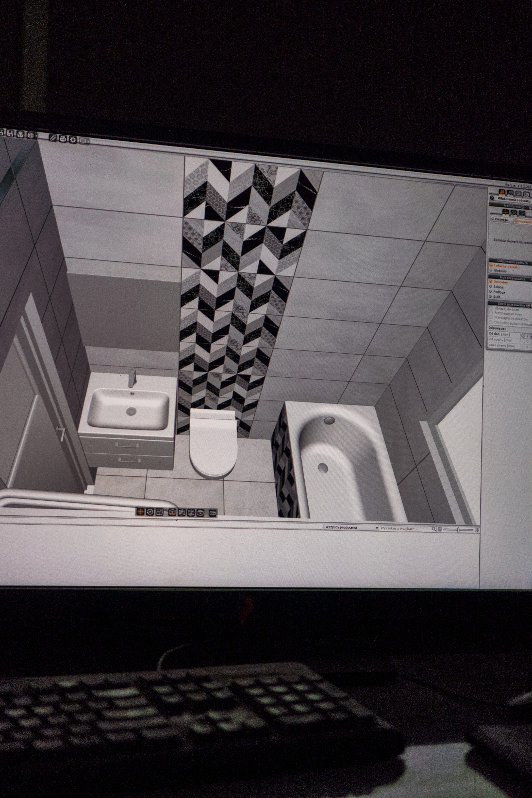
Task: Select the rotate tool in viewport toolbar
Action: coord(150,512)
